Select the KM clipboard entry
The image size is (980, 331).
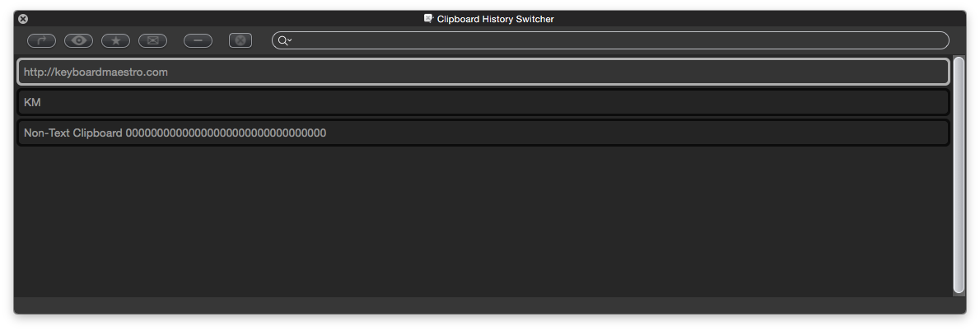483,102
